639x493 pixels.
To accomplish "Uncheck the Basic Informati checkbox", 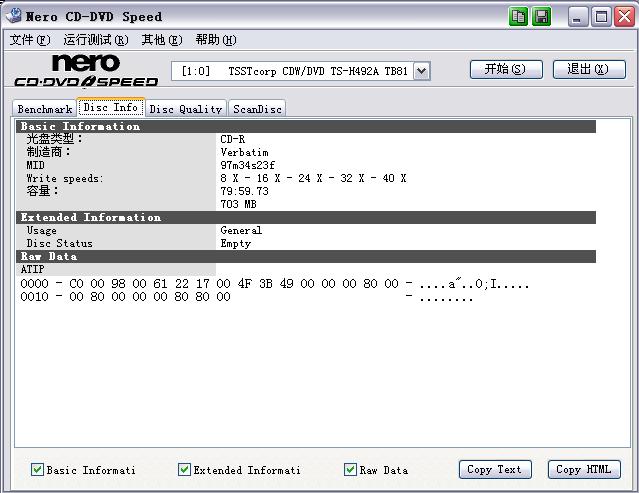I will pos(37,469).
